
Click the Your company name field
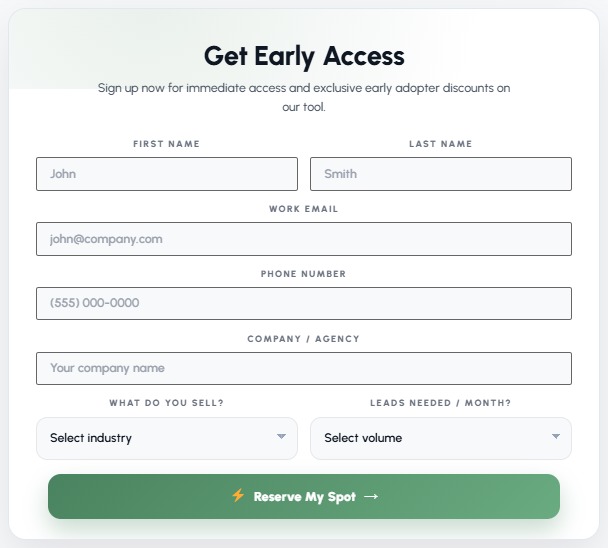coord(304,368)
